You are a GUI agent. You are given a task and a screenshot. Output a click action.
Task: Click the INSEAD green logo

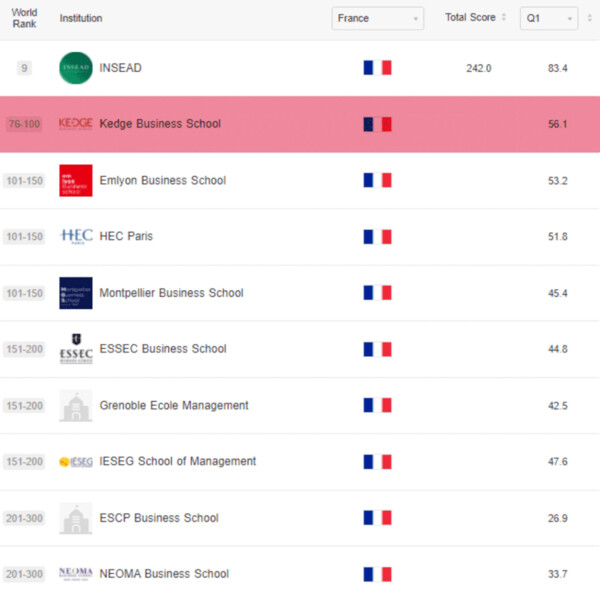point(76,68)
